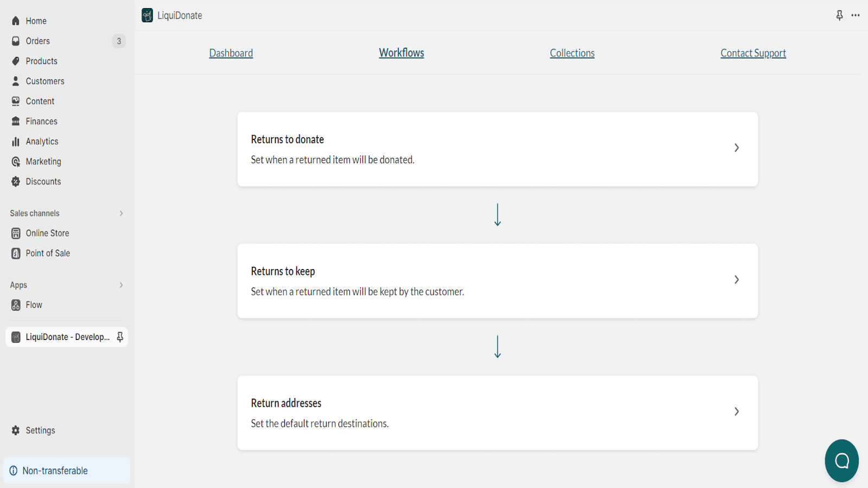Click the Non-transferable info banner

click(x=66, y=471)
